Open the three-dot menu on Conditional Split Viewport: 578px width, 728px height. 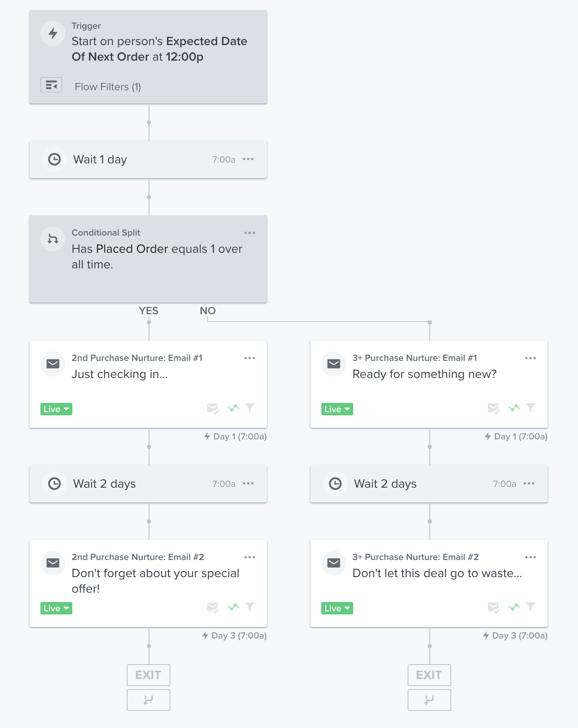250,233
